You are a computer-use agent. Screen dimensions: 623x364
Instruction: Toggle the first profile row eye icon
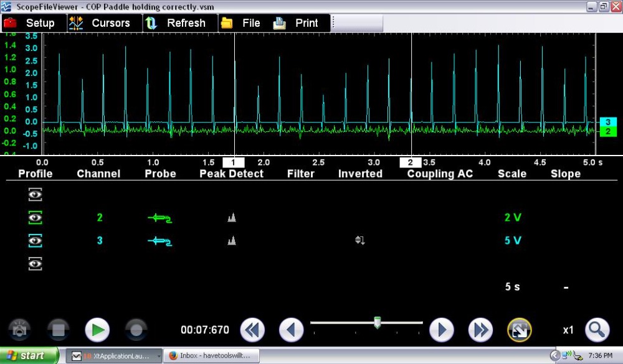36,195
